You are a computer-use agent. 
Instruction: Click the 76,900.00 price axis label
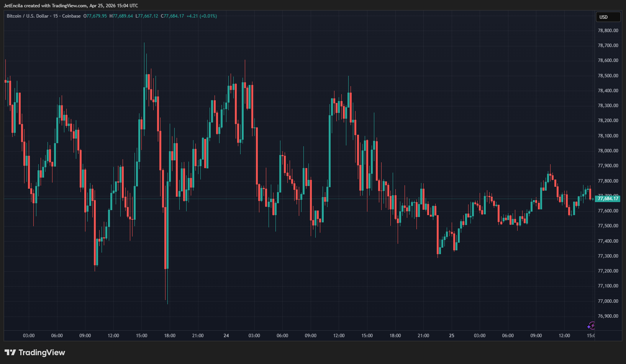tap(608, 316)
